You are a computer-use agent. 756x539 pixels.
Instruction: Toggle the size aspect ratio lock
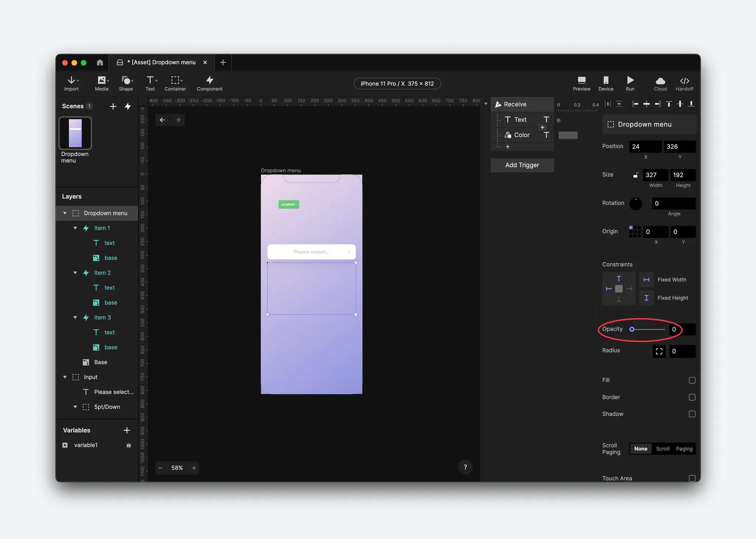click(636, 175)
